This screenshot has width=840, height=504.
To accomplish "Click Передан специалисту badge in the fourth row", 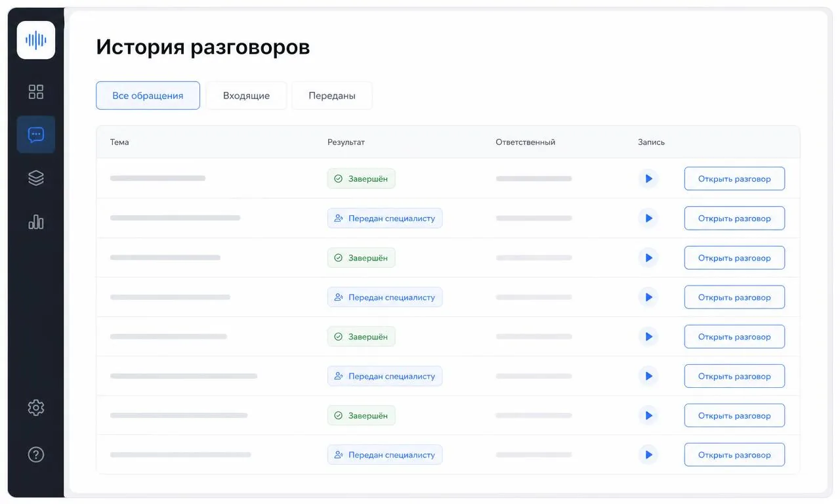I will pyautogui.click(x=385, y=297).
